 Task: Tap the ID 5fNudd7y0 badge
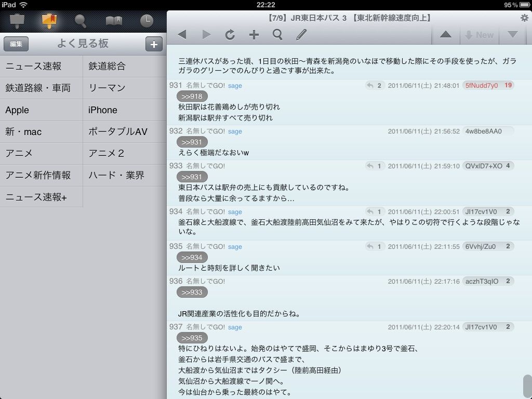pyautogui.click(x=488, y=86)
